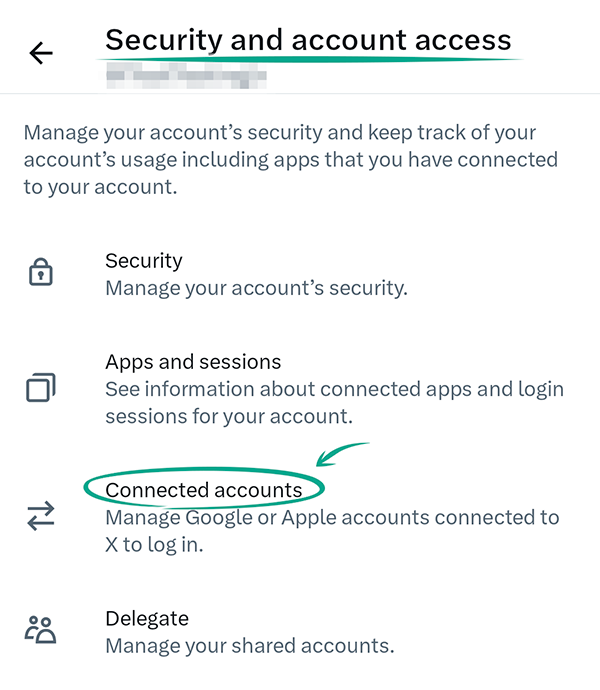Click 'Manage Google or Apple accounts' description

(x=332, y=518)
